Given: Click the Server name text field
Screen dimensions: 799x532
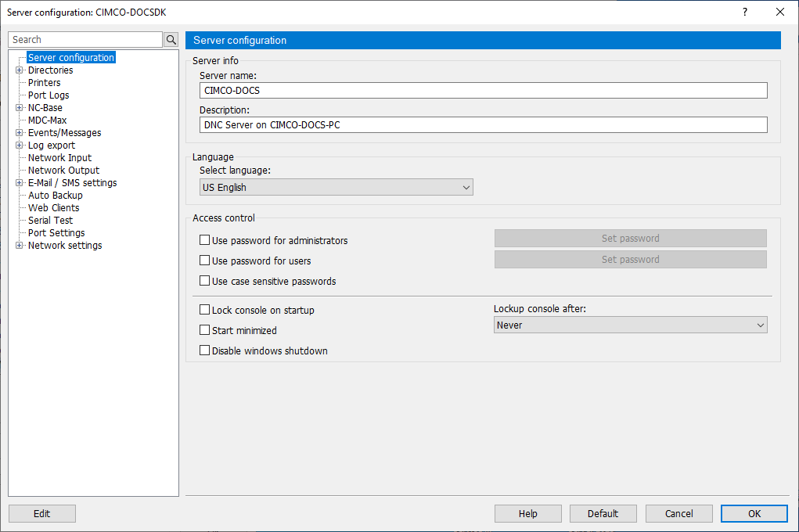Looking at the screenshot, I should click(x=483, y=90).
